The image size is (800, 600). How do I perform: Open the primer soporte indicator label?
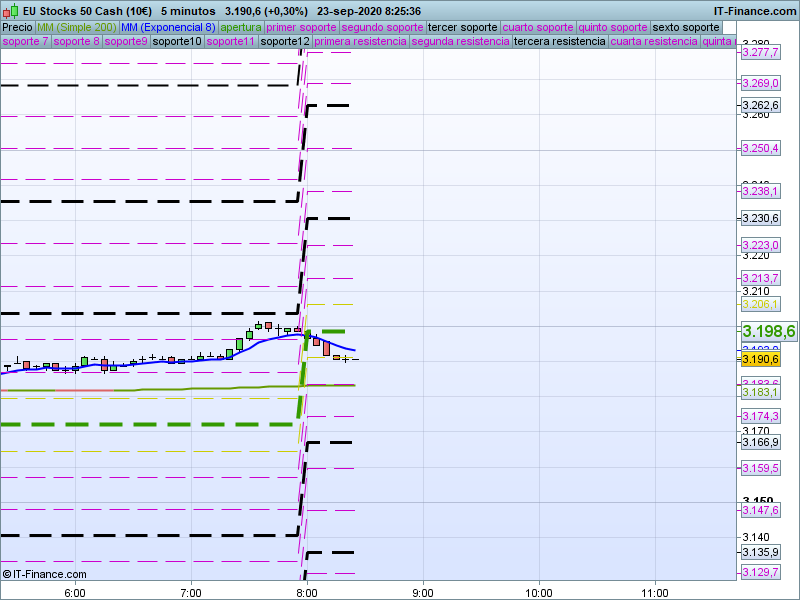[x=301, y=27]
